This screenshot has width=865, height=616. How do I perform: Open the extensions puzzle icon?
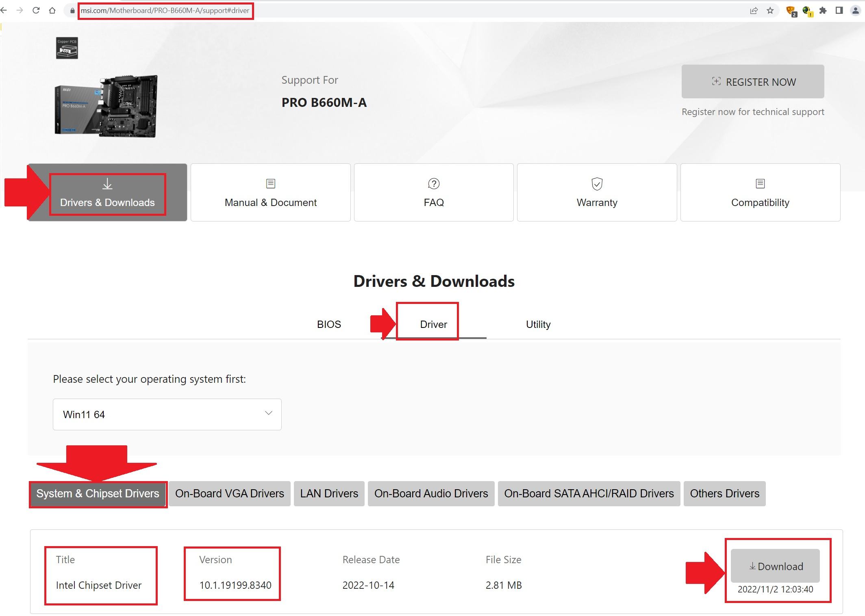[823, 11]
